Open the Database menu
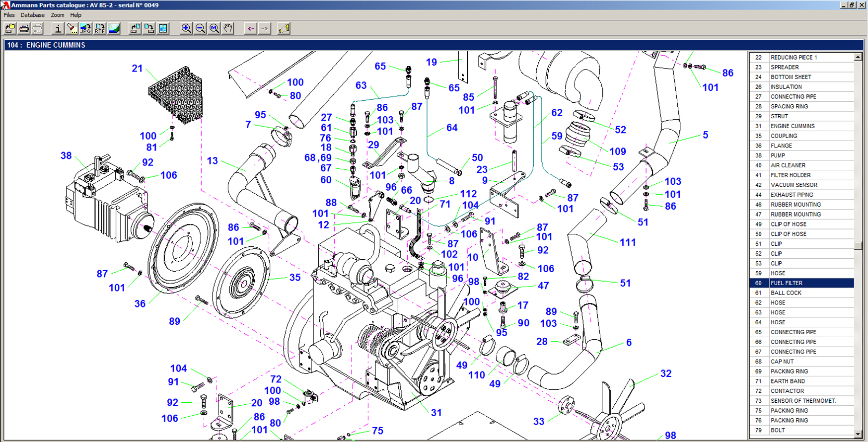 (33, 15)
